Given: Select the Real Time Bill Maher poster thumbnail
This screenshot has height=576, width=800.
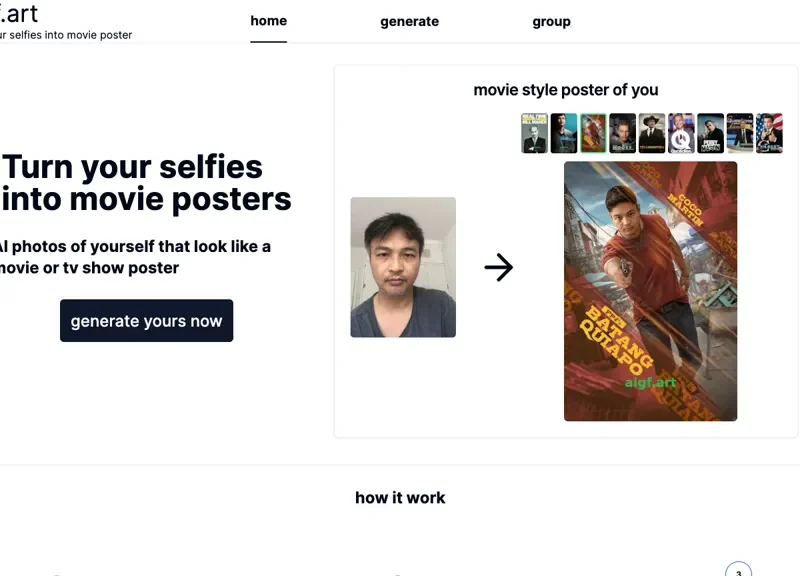Looking at the screenshot, I should [534, 133].
